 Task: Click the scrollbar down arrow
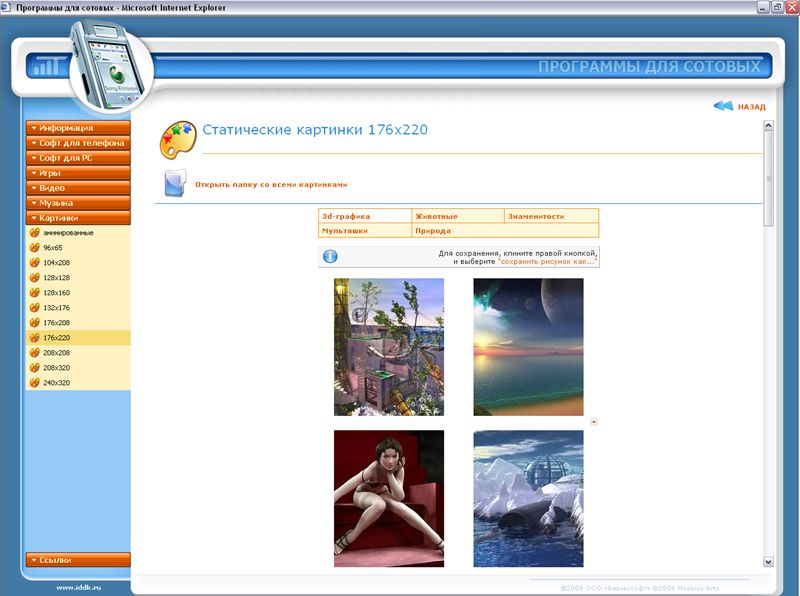pyautogui.click(x=768, y=562)
